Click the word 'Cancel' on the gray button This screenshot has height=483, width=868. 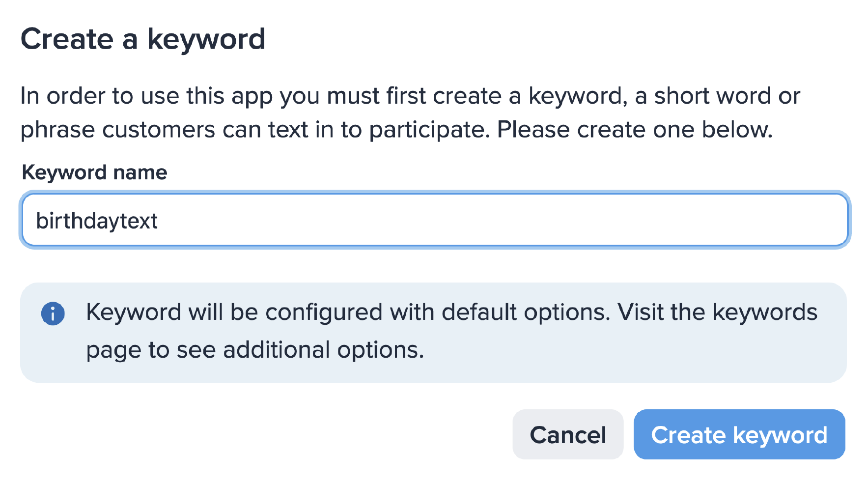click(568, 435)
